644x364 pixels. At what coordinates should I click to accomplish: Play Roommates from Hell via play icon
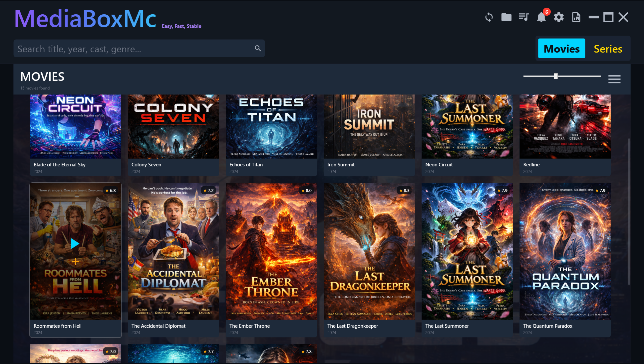click(75, 244)
